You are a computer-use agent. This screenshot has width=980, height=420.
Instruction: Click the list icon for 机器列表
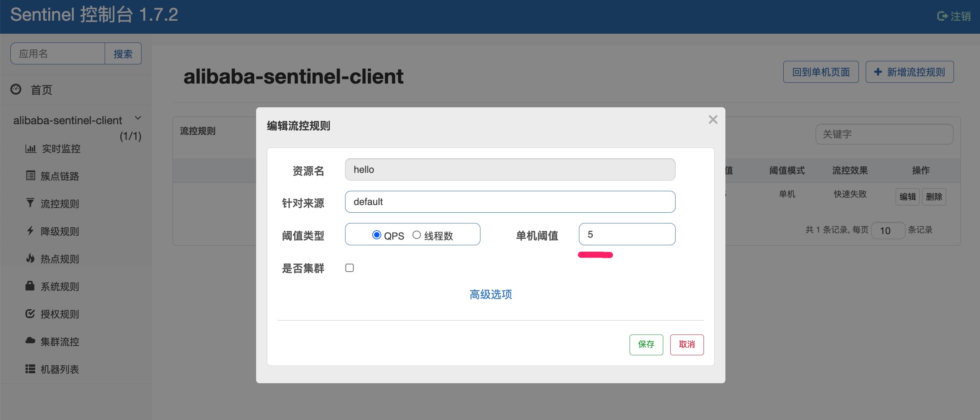point(30,369)
